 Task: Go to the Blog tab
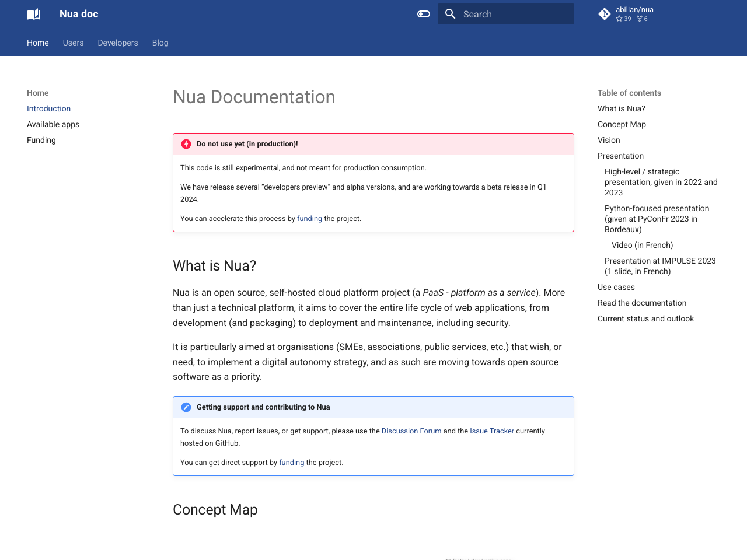pos(160,43)
